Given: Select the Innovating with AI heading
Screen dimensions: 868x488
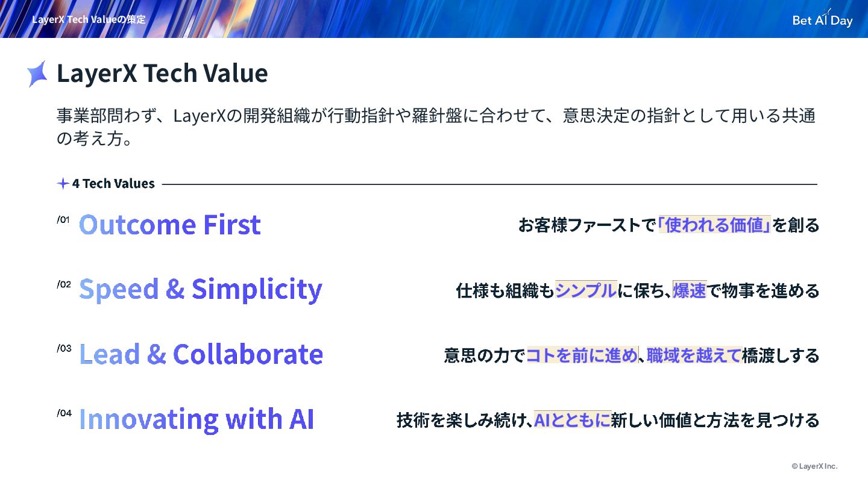Looking at the screenshot, I should 197,419.
